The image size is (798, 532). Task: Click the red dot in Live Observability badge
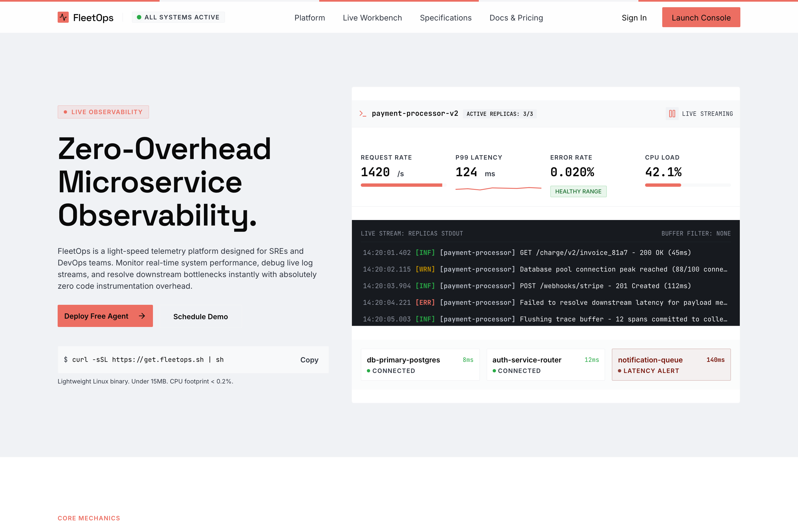coord(65,112)
